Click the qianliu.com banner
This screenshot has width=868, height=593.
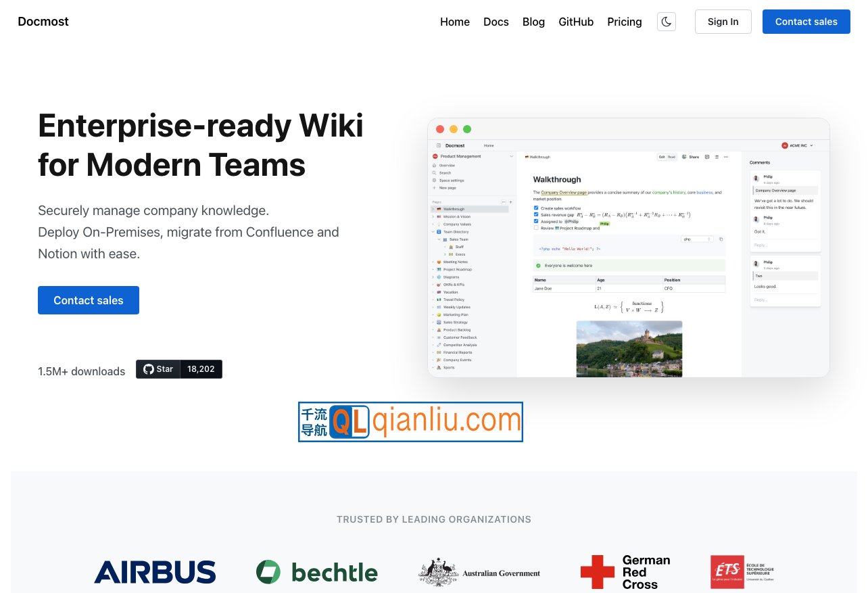(410, 422)
